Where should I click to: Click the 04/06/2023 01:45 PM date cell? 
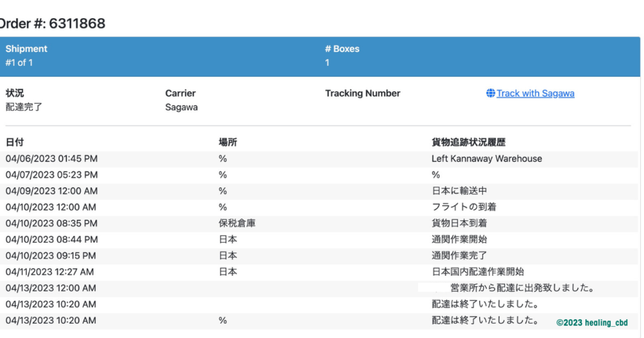[x=52, y=159]
